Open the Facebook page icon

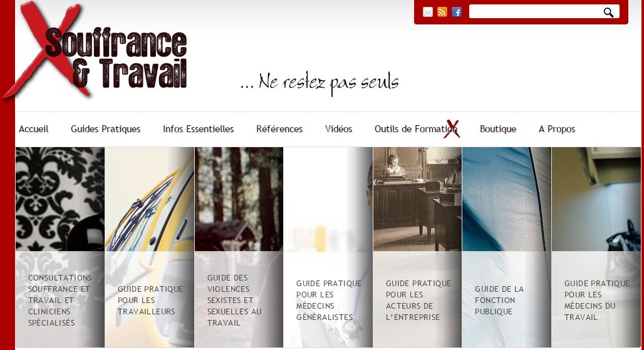point(456,13)
